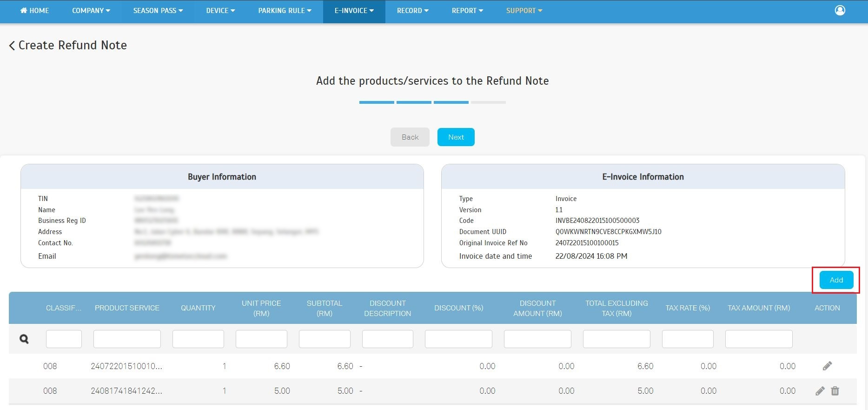Click the search magnifier icon in filter row

24,339
